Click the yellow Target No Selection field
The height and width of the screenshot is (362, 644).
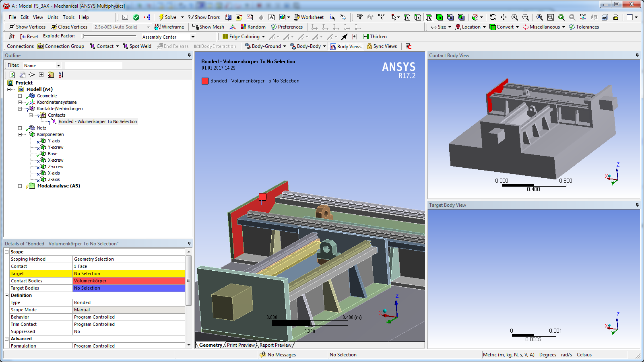pyautogui.click(x=129, y=274)
